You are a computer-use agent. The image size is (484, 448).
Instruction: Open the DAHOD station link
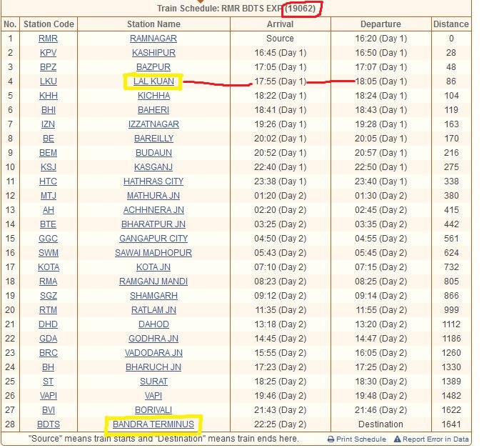pos(153,324)
